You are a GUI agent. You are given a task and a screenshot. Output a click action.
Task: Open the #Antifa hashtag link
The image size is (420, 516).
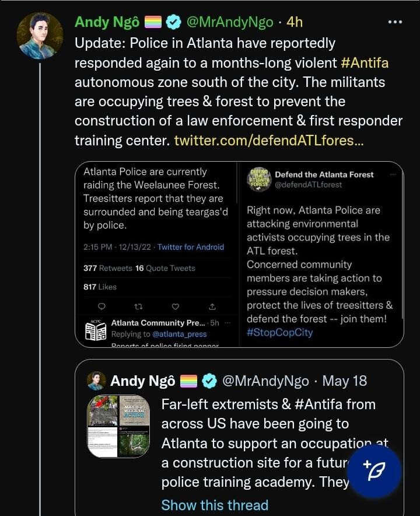365,62
